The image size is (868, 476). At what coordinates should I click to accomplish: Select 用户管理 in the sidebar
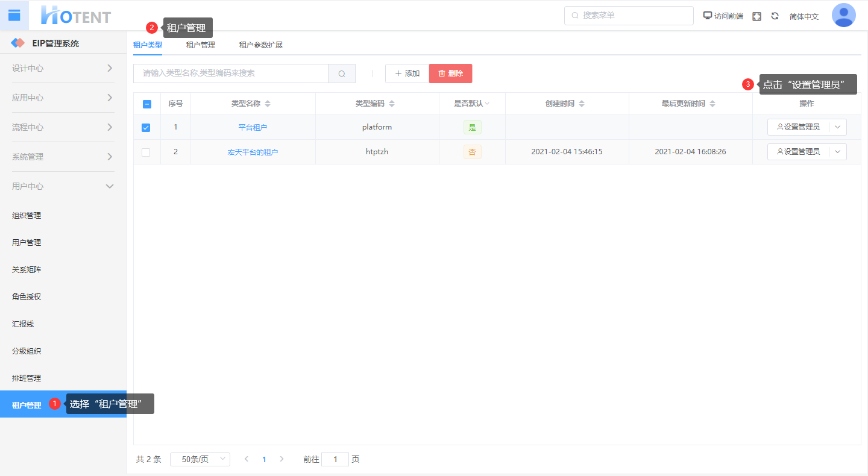27,243
